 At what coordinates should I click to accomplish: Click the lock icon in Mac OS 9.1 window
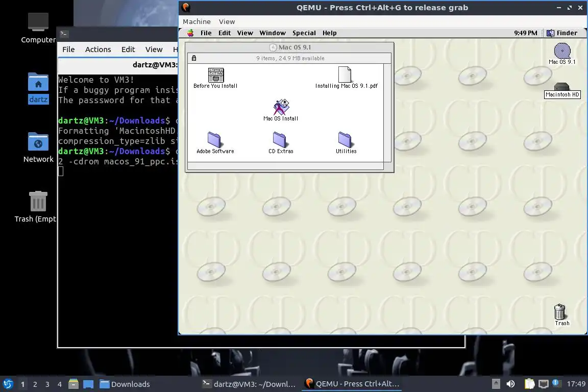coord(194,58)
